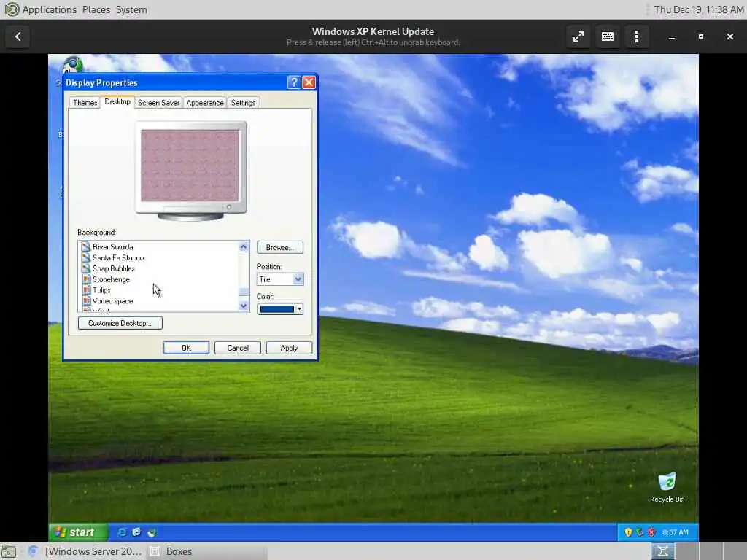This screenshot has height=560, width=747.
Task: Click the help question mark in Display Properties
Action: [x=294, y=82]
